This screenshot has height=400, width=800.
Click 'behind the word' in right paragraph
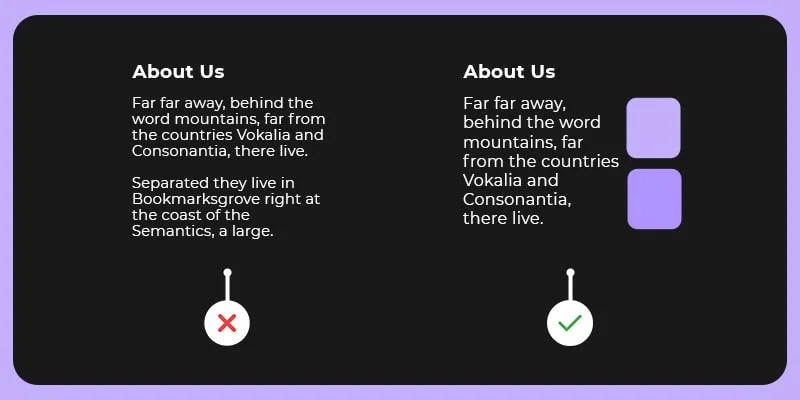(x=531, y=122)
